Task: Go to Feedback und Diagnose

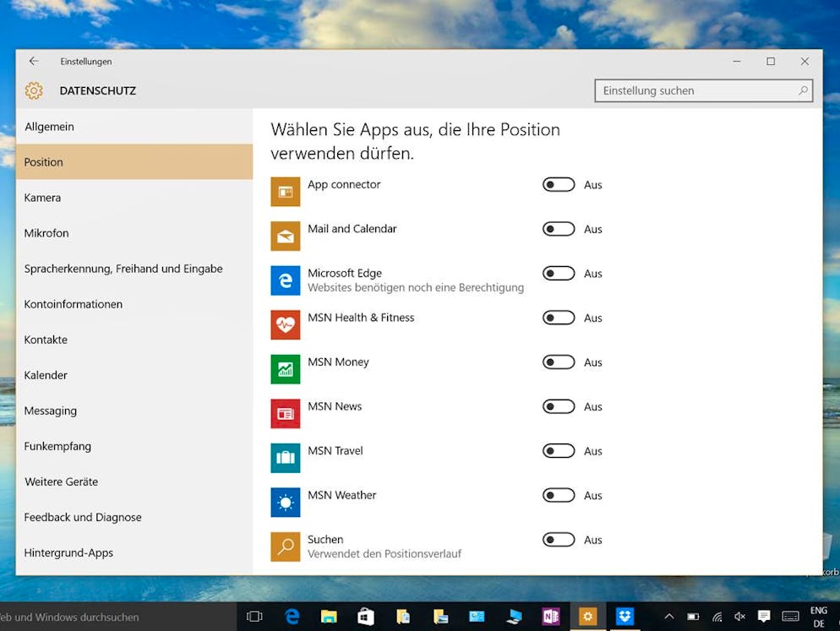Action: 134,518
